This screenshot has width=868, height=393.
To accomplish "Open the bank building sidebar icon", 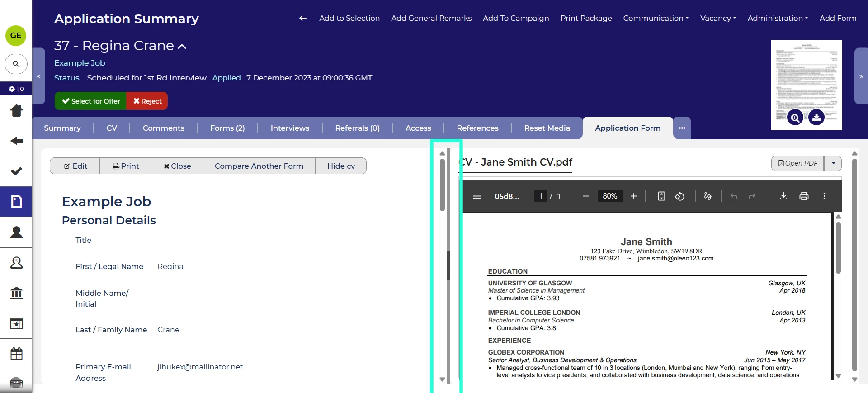I will (16, 293).
